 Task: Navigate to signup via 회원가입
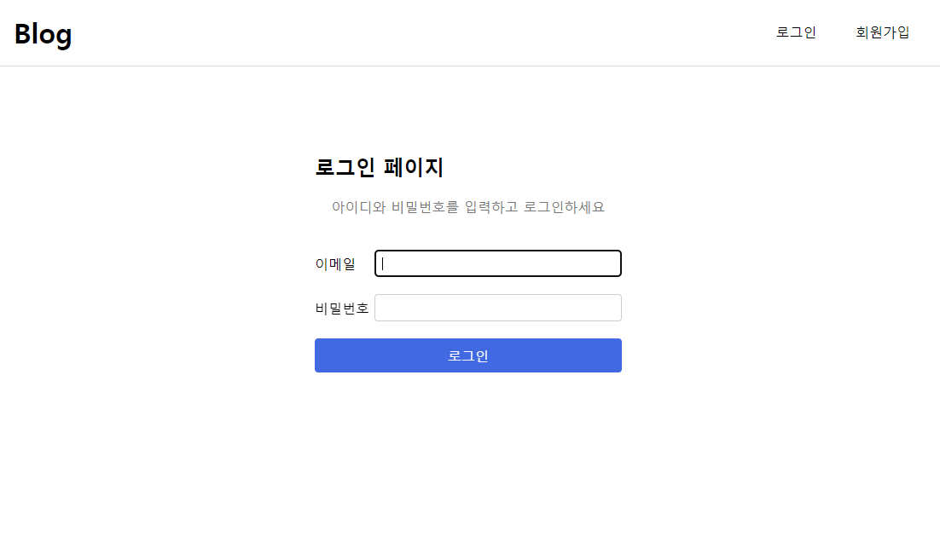tap(882, 32)
